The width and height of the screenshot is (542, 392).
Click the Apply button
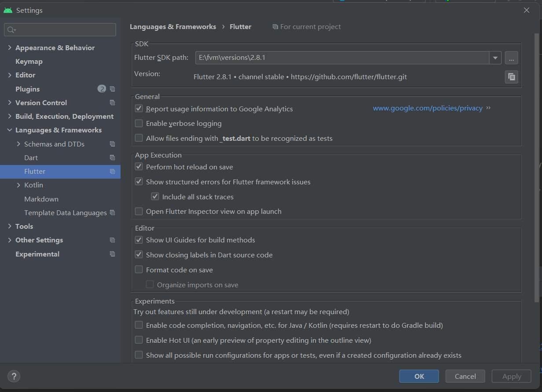pos(511,376)
